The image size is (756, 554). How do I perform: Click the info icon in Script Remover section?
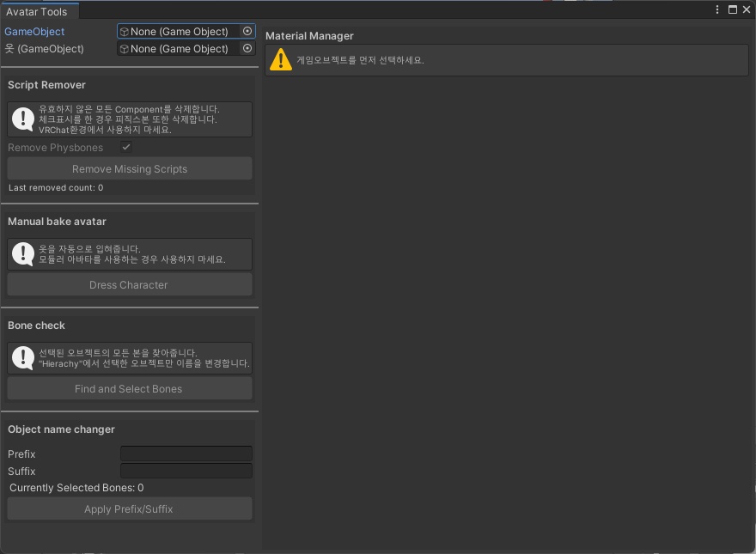[23, 119]
